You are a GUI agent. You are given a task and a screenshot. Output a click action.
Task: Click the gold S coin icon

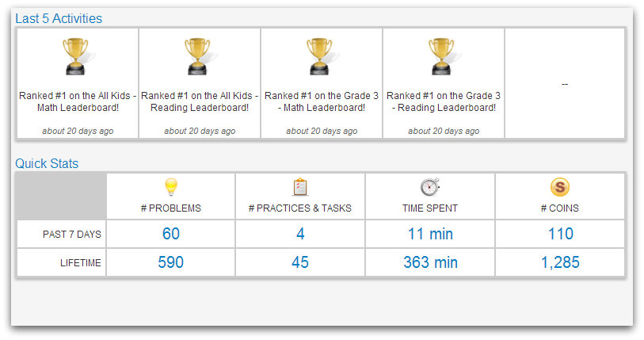point(560,187)
